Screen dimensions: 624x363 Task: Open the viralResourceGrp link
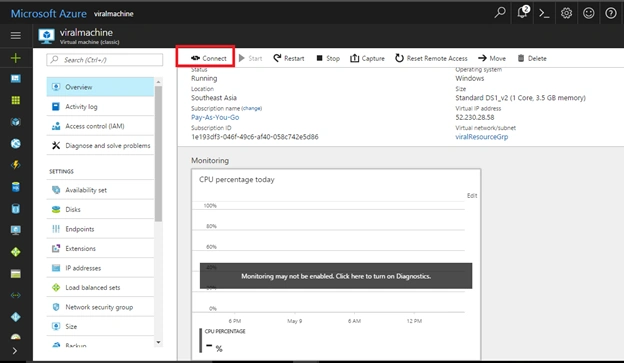pos(482,137)
